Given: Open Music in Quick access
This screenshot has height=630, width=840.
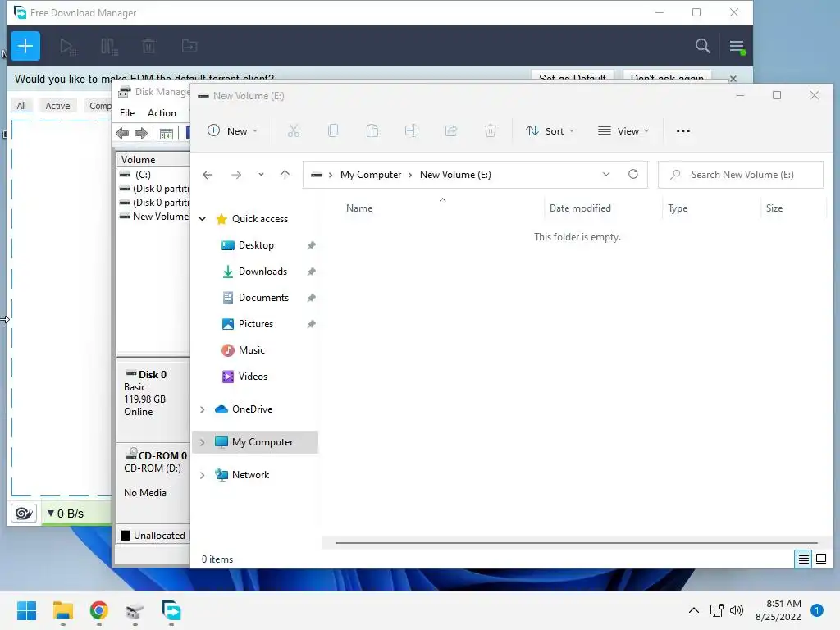Looking at the screenshot, I should 251,350.
